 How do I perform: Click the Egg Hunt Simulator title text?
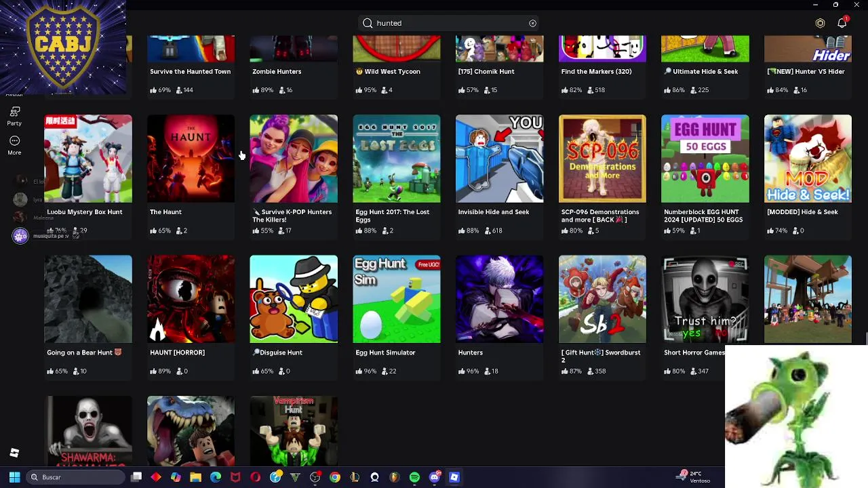coord(385,352)
